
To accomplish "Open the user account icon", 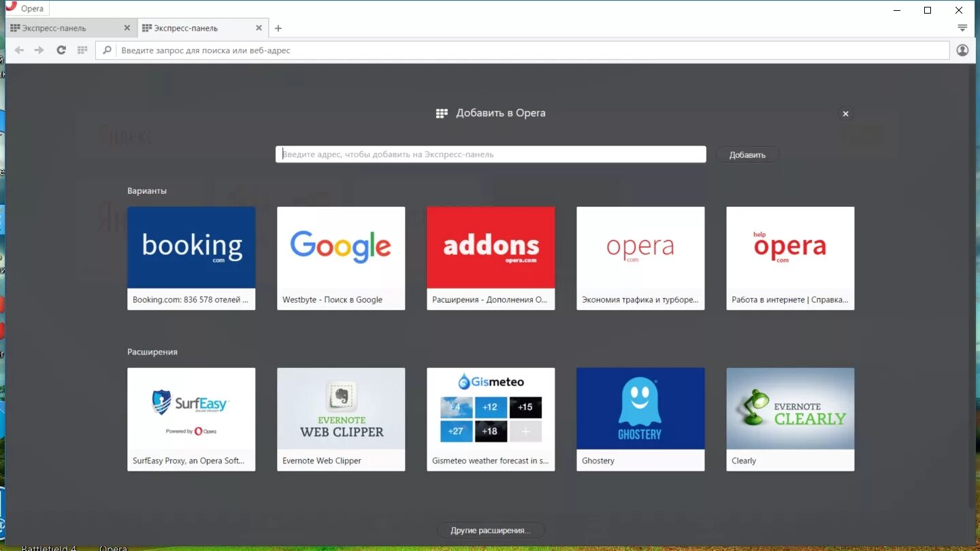I will pos(962,50).
